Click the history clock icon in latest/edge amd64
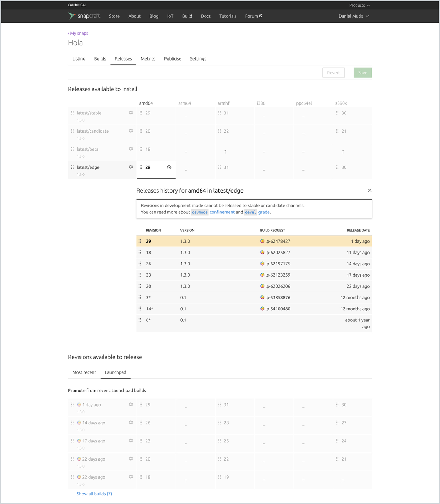The width and height of the screenshot is (440, 504). tap(169, 167)
